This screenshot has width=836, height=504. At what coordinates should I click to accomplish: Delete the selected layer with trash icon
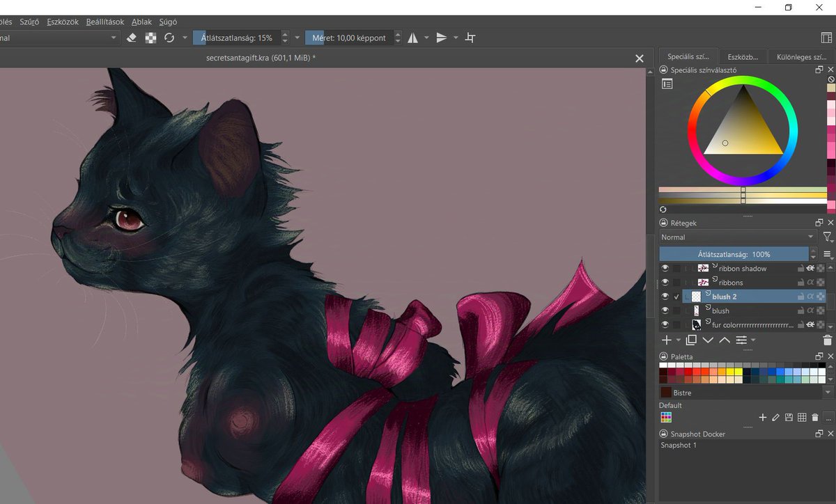[x=827, y=340]
